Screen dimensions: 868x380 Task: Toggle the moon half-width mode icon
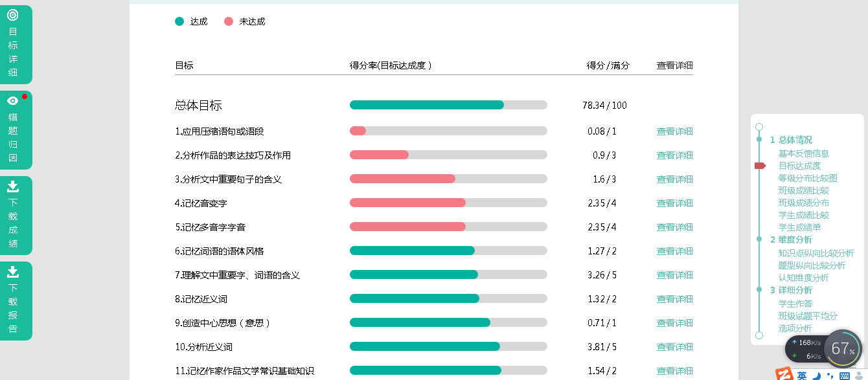817,375
